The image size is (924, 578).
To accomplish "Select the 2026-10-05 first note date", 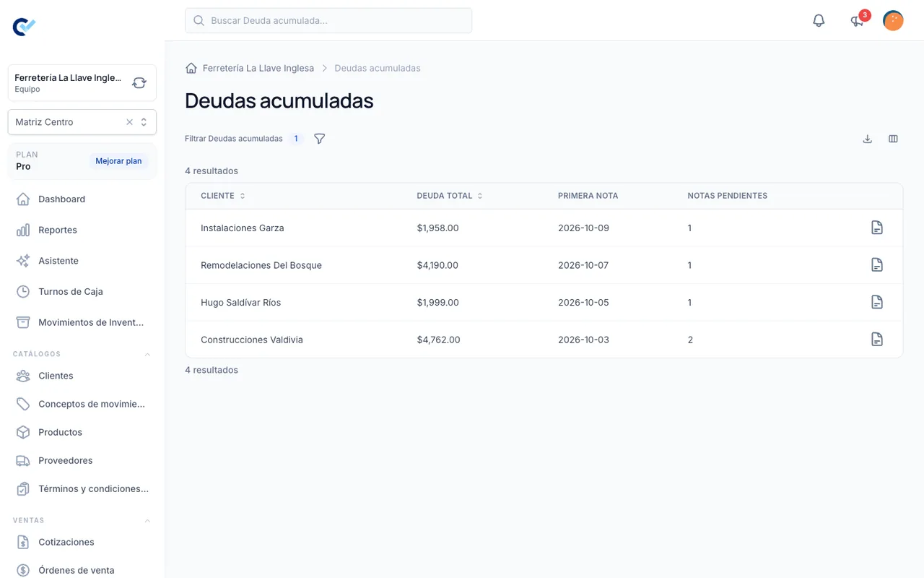I will pyautogui.click(x=583, y=303).
